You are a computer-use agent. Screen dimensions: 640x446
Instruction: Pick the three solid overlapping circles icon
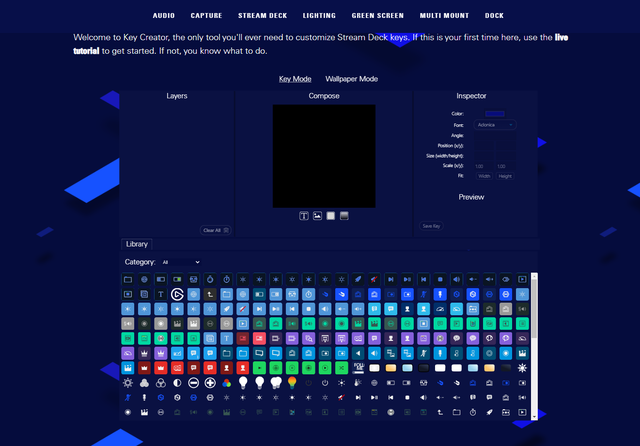coord(144,383)
